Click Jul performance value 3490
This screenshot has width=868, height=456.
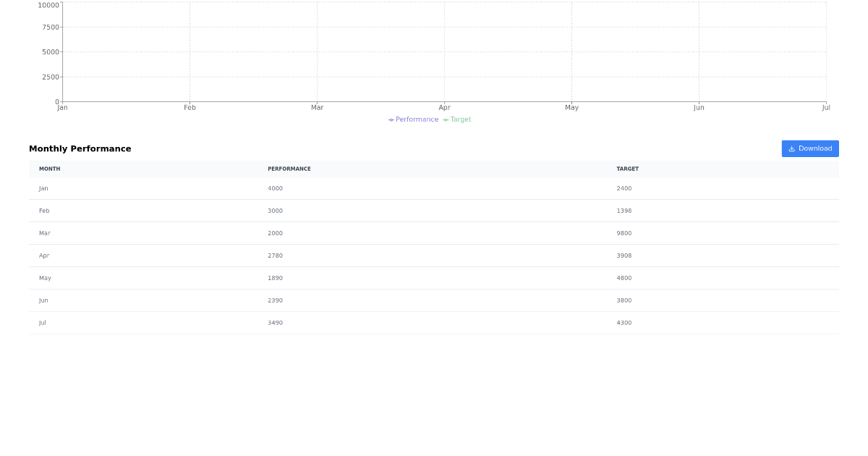pos(275,324)
